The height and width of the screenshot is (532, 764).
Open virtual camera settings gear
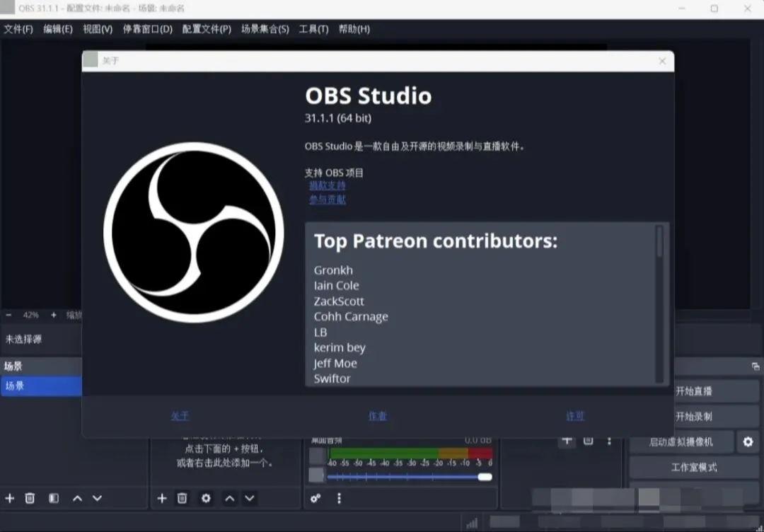(x=748, y=442)
